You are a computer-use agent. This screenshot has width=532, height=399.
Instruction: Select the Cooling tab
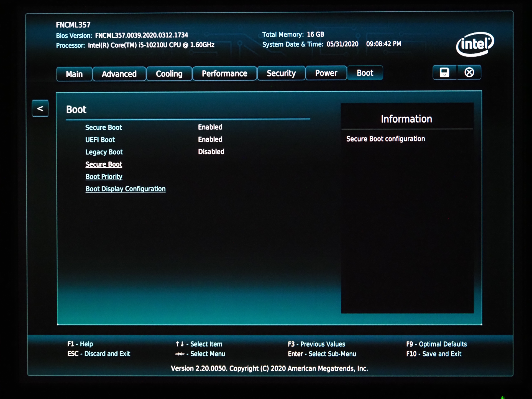(169, 74)
